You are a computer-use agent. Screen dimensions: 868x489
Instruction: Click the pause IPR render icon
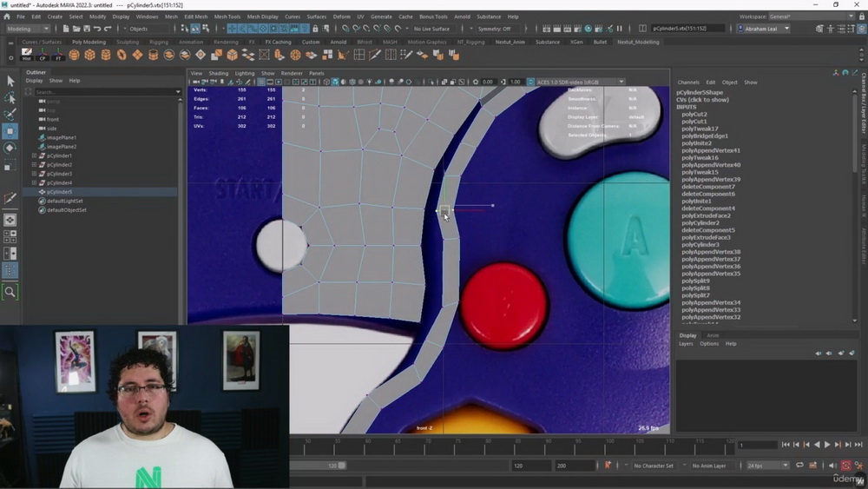coord(620,29)
